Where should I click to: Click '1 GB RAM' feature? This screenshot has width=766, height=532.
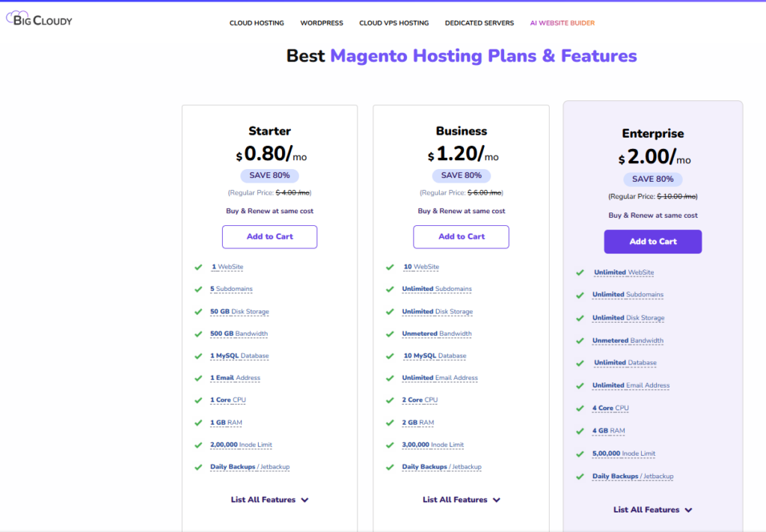(x=226, y=423)
